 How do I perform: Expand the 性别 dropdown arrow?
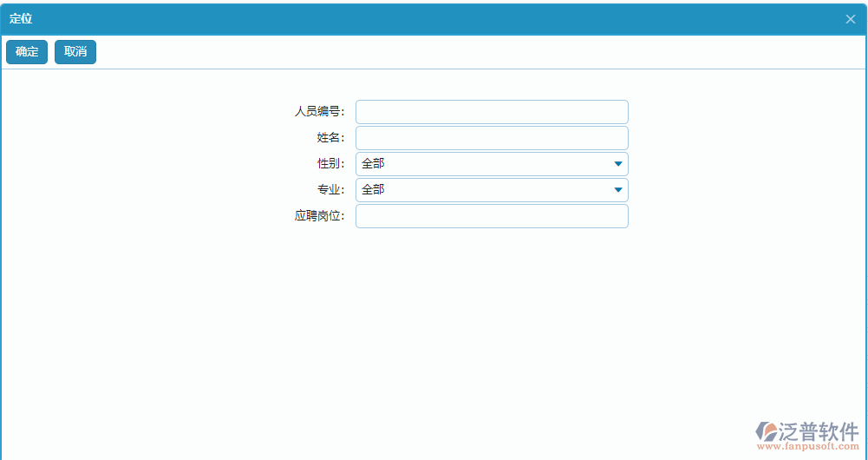[x=617, y=164]
